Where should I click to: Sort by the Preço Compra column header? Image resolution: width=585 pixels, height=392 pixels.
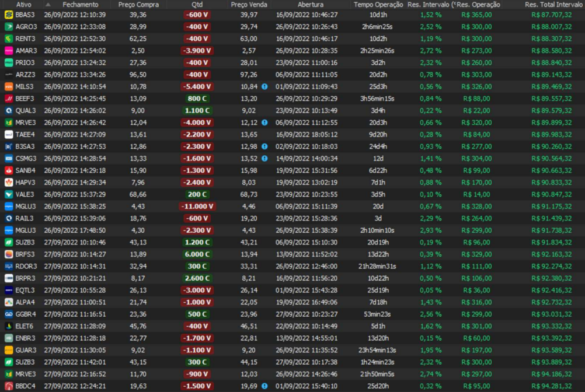[x=138, y=4]
